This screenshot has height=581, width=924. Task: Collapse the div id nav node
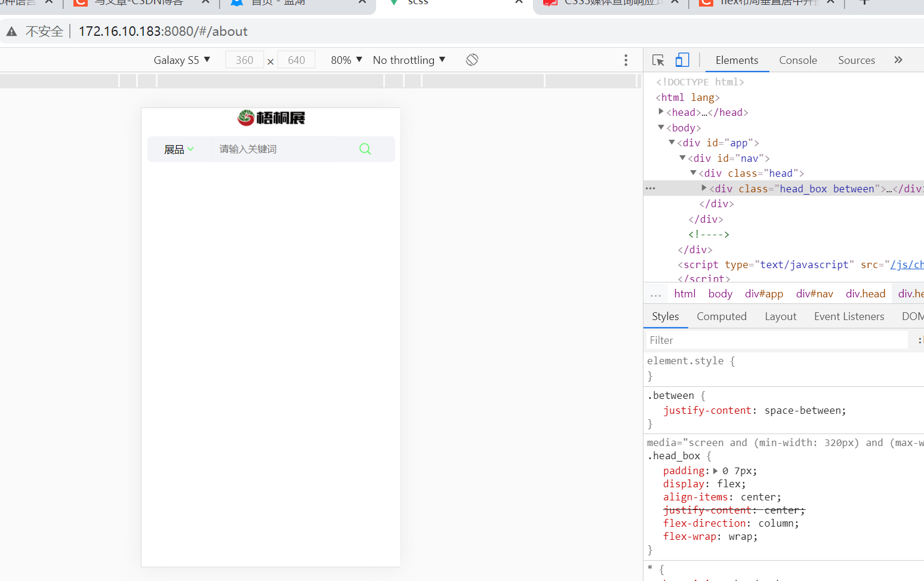(x=682, y=158)
